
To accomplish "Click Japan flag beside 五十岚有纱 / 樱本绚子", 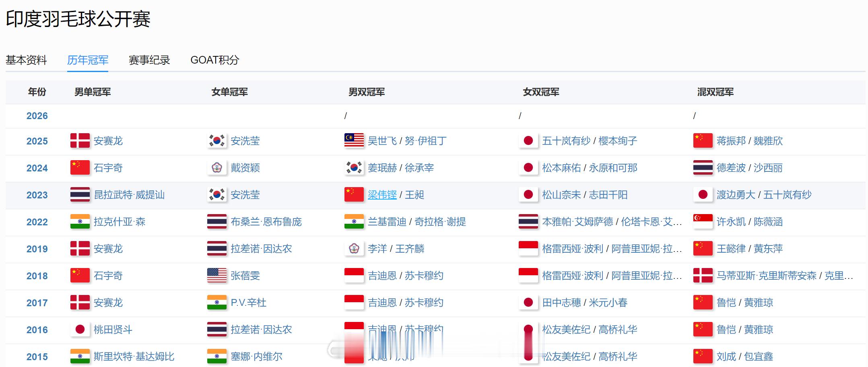I will [x=528, y=141].
